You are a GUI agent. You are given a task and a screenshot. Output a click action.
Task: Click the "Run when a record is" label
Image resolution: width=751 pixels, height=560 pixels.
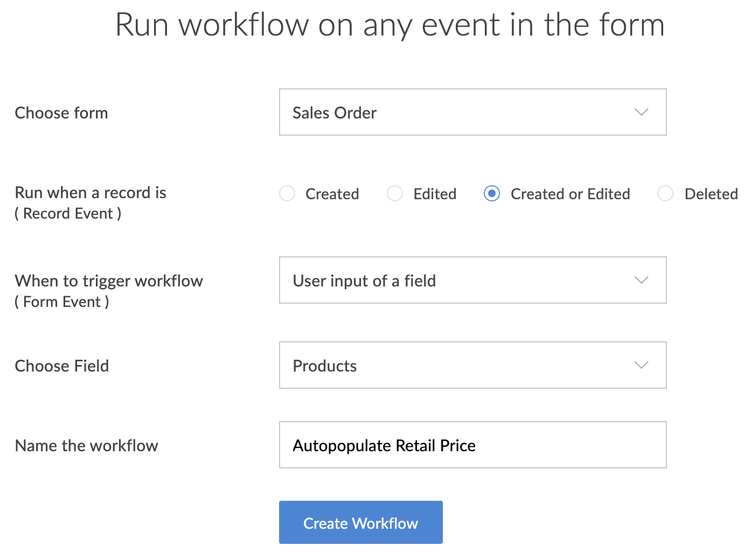pos(91,192)
